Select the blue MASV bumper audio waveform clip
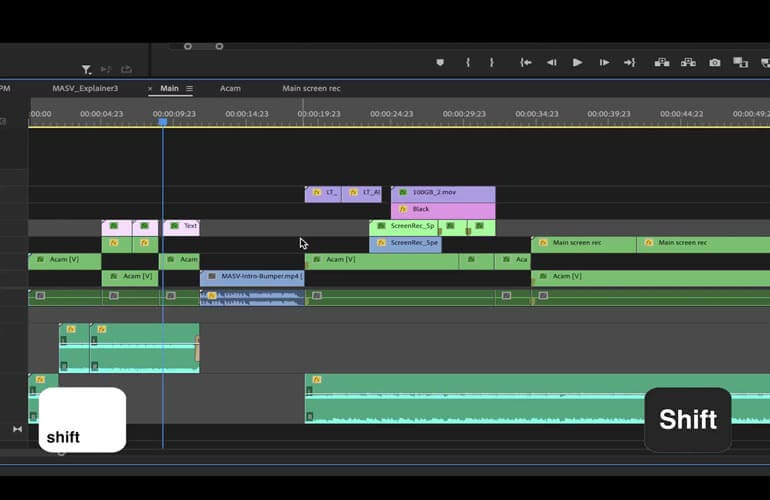Screen dimensions: 770x500 point(252,298)
